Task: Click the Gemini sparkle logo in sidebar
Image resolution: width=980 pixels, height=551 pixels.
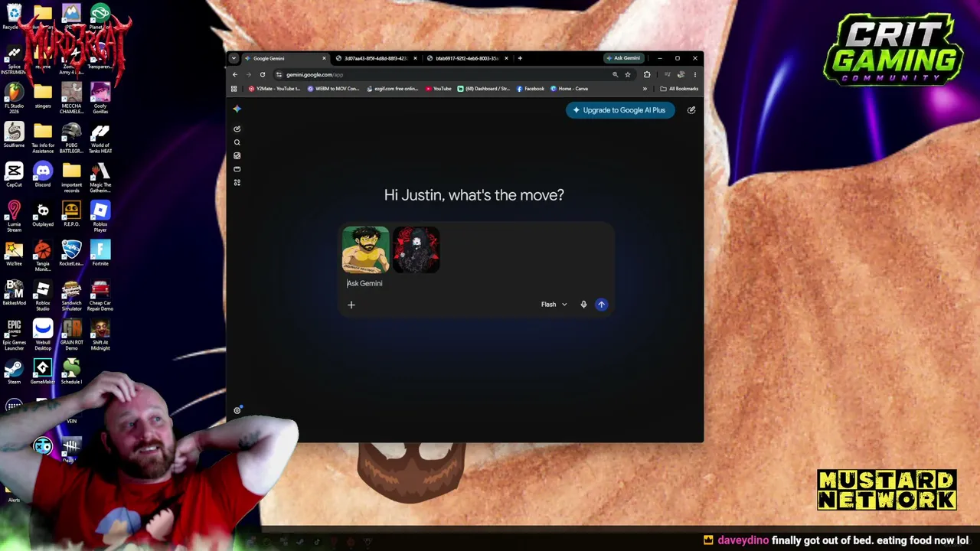Action: [237, 109]
